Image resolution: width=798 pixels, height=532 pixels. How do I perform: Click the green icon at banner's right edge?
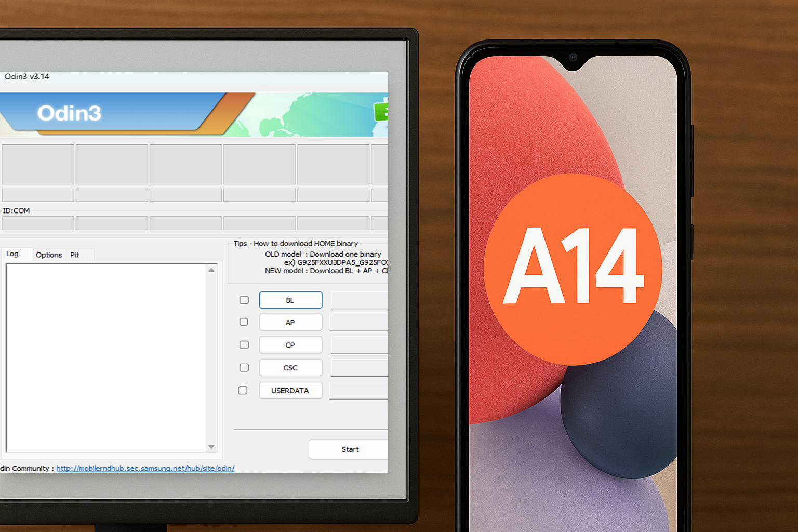382,112
